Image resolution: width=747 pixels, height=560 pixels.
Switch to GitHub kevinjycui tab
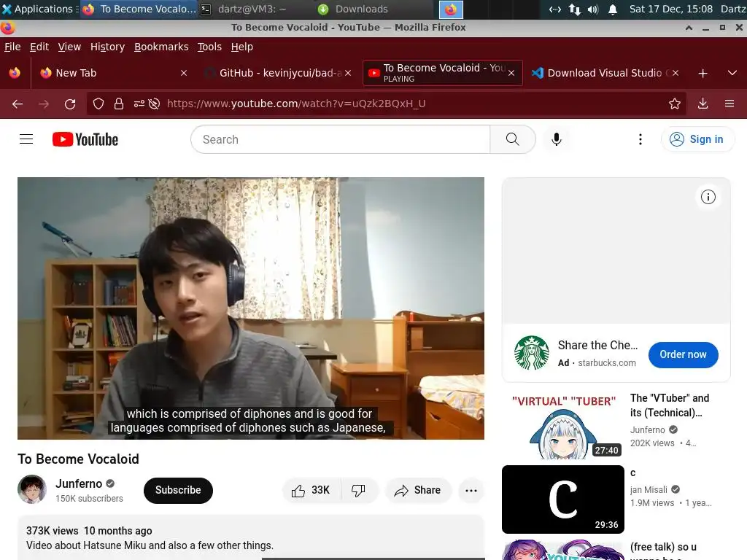click(x=278, y=73)
